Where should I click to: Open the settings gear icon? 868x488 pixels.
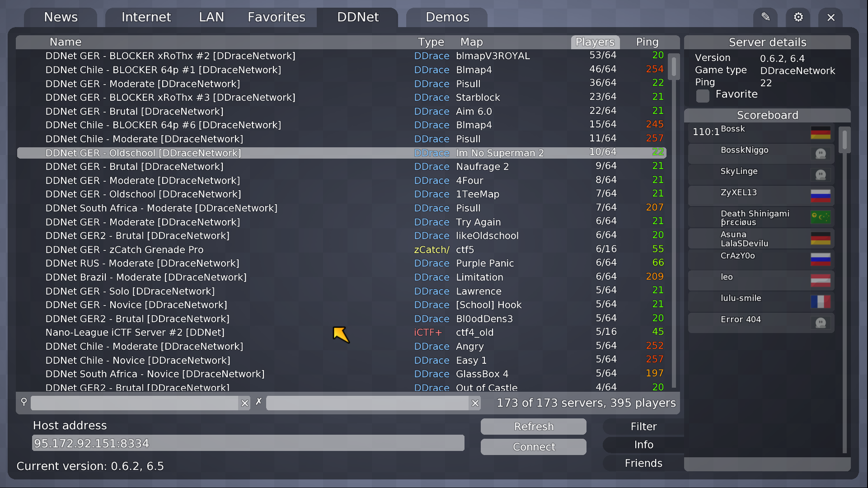[798, 17]
